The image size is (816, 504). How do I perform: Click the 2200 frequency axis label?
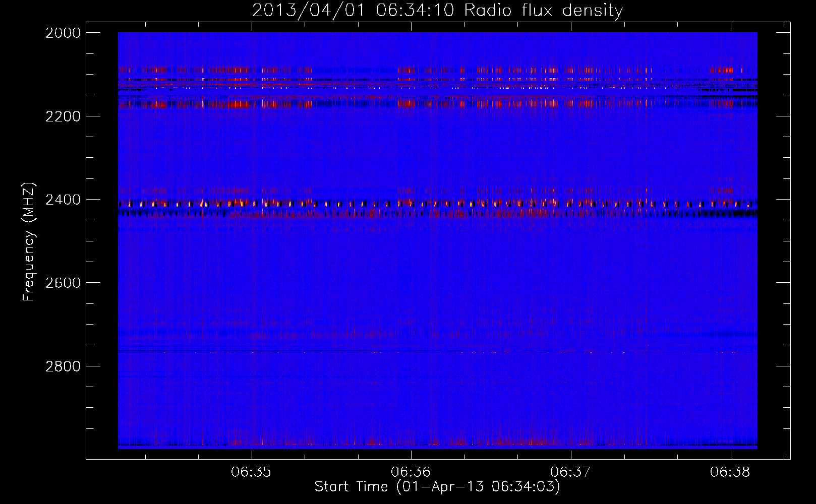point(63,116)
